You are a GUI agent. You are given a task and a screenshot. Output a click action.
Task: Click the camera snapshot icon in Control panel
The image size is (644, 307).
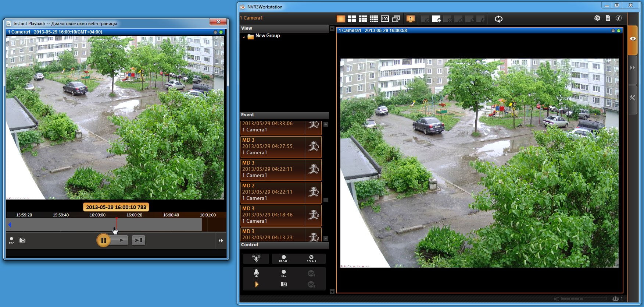[x=284, y=284]
